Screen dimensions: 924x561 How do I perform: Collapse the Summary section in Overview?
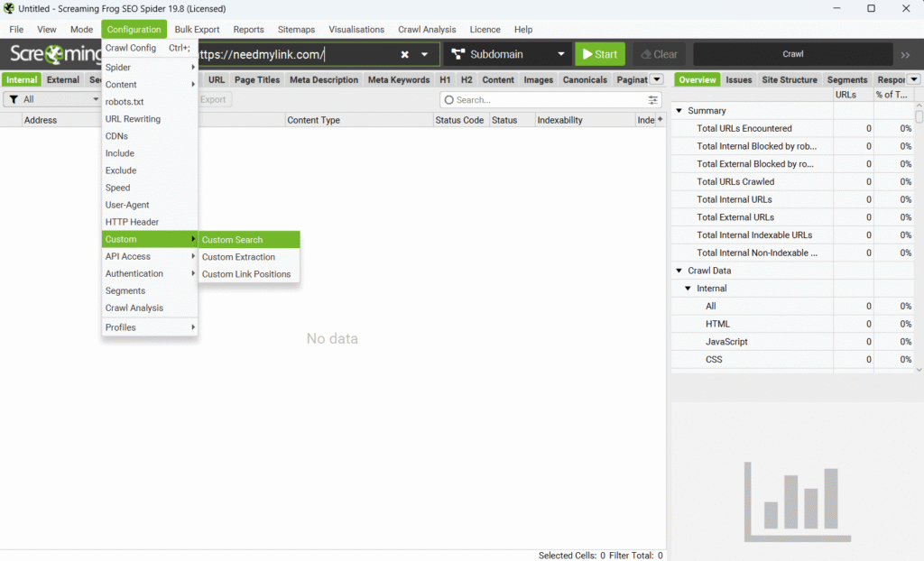[x=679, y=111]
